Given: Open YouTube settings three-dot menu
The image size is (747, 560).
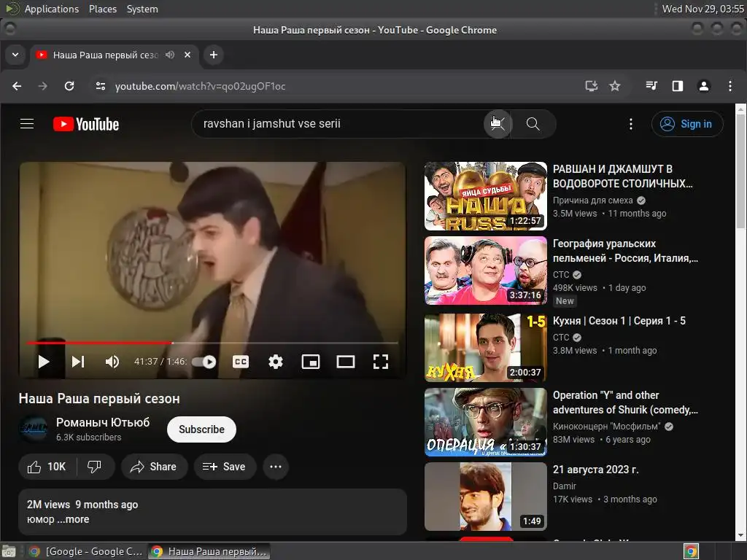Looking at the screenshot, I should point(631,124).
